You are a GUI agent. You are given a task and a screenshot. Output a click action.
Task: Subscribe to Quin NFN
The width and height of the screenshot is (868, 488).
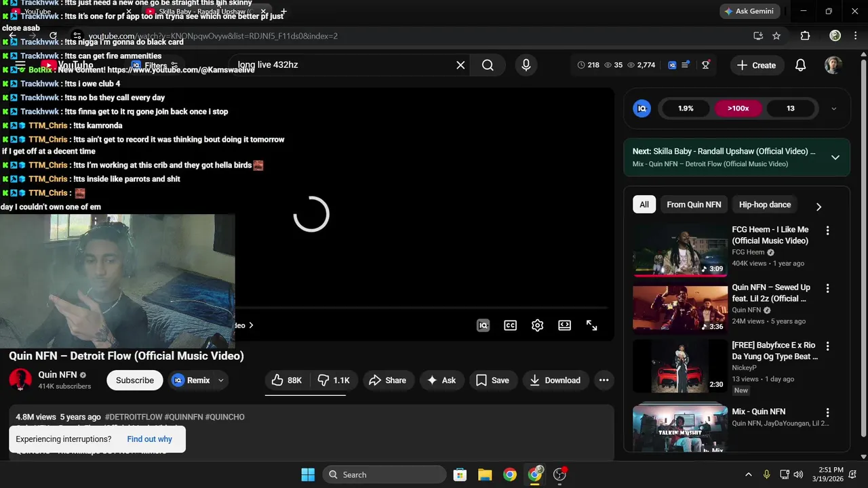coord(135,380)
